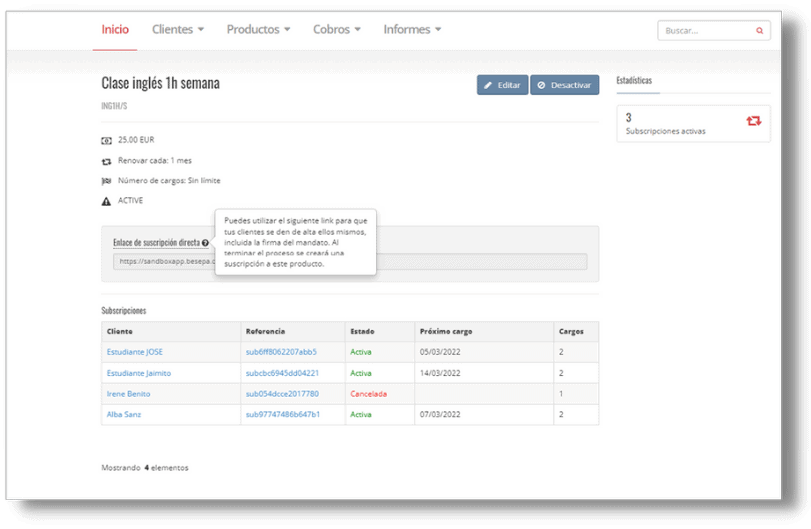This screenshot has width=811, height=529.
Task: Open subscription subcbc6945dd04221
Action: coord(282,373)
